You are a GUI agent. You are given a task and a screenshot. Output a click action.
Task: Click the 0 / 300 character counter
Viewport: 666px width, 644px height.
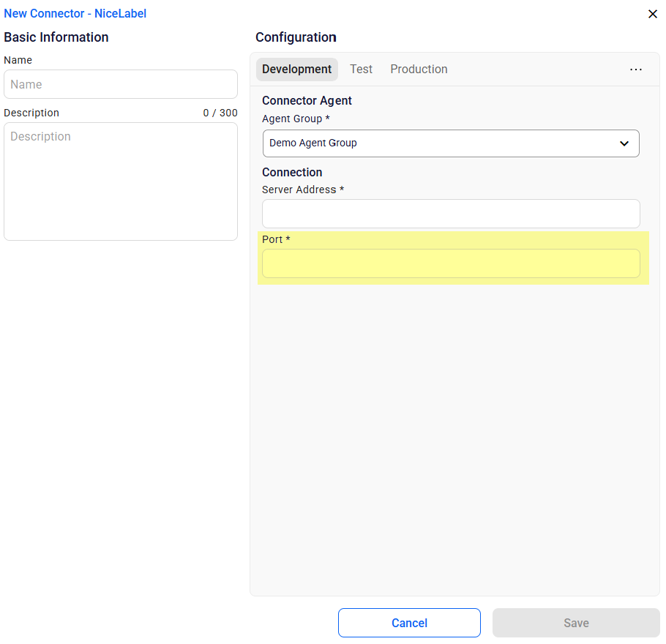pos(220,113)
